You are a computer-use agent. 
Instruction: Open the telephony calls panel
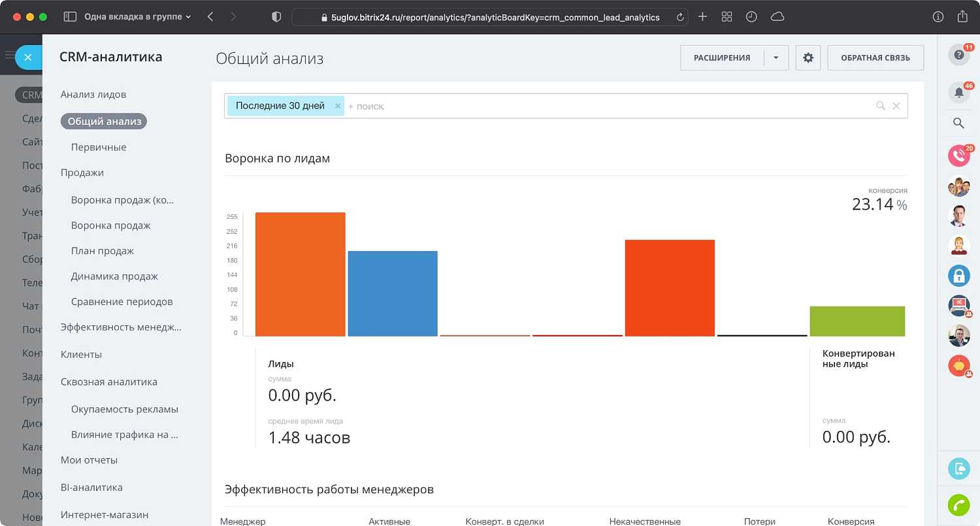(958, 156)
